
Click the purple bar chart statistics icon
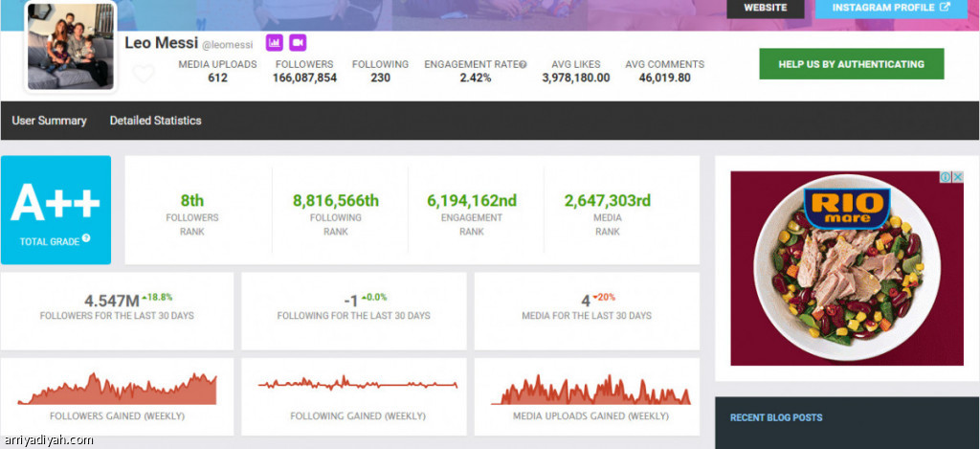(x=274, y=43)
